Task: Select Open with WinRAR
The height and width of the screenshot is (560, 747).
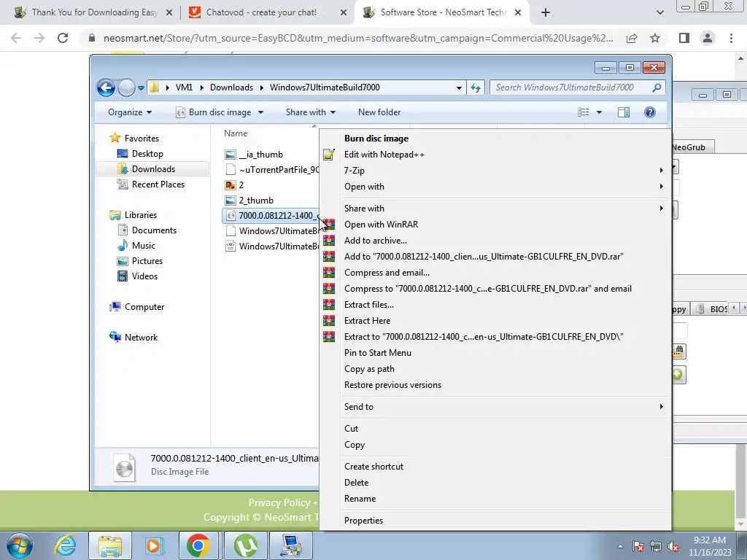Action: tap(495, 225)
